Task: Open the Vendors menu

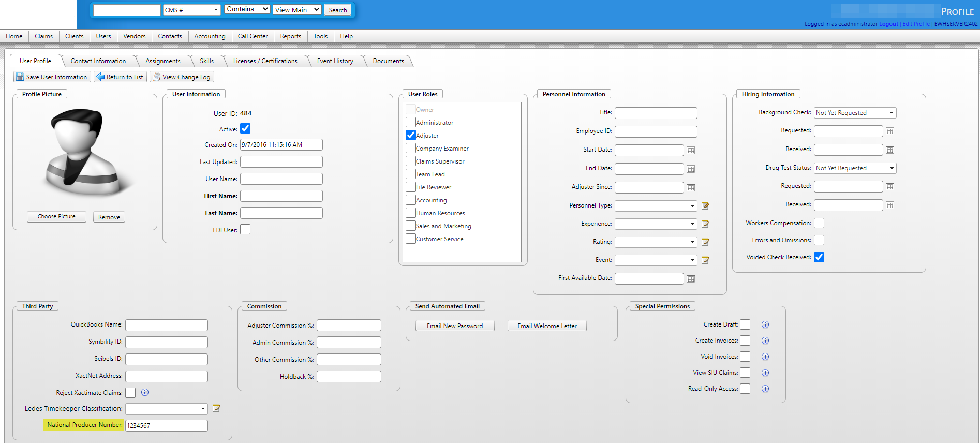Action: tap(135, 36)
